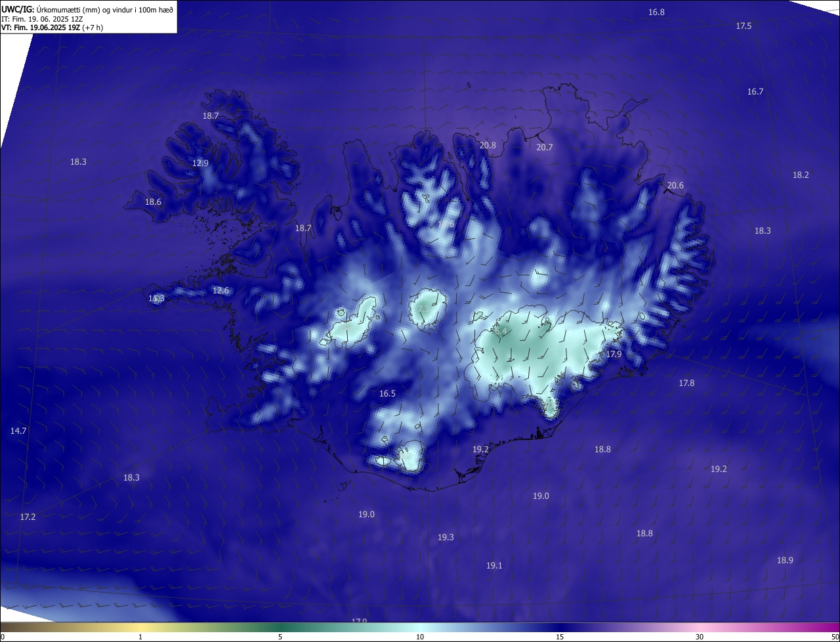Click the "15" label on the colour scale
Screen dimensions: 840x642
point(560,637)
